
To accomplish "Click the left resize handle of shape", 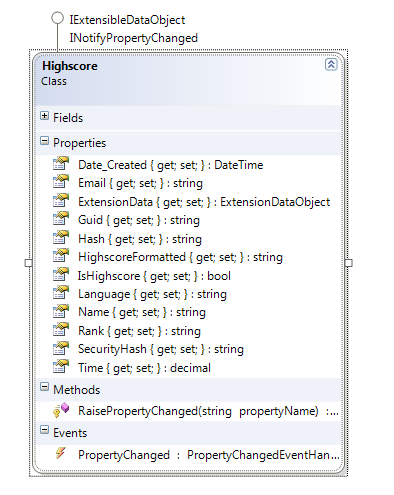I will [29, 263].
